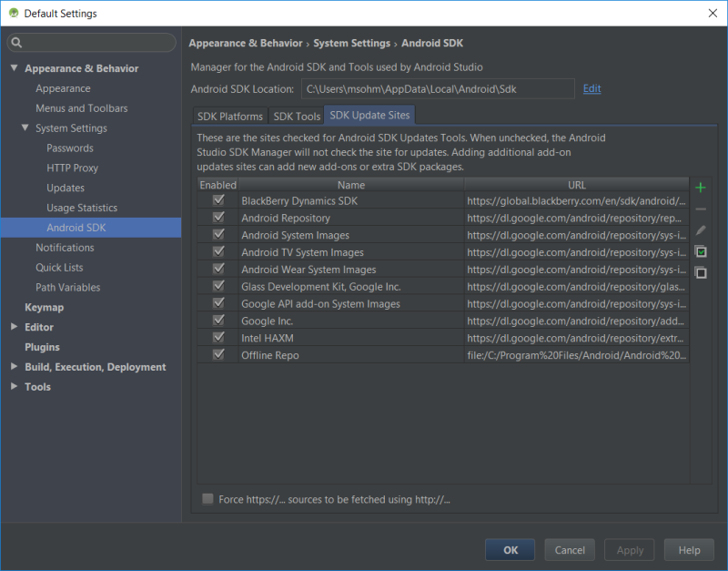Open Keymap settings

44,307
